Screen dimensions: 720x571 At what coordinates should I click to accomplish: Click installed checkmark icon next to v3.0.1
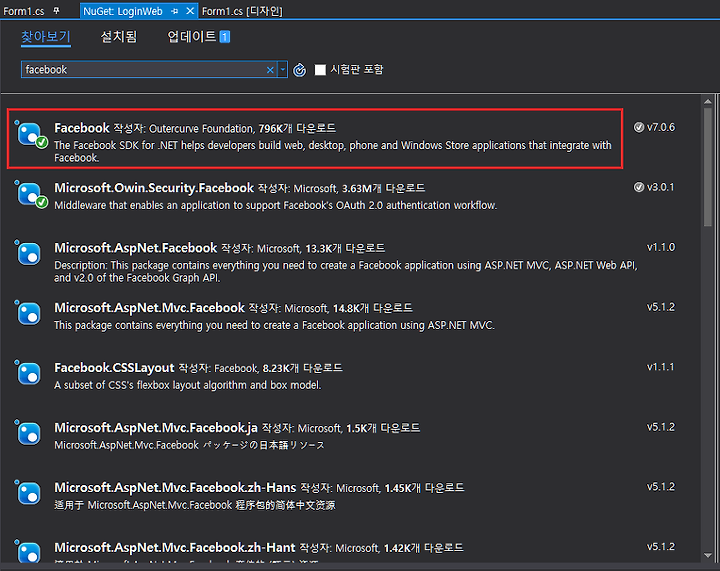pos(639,187)
